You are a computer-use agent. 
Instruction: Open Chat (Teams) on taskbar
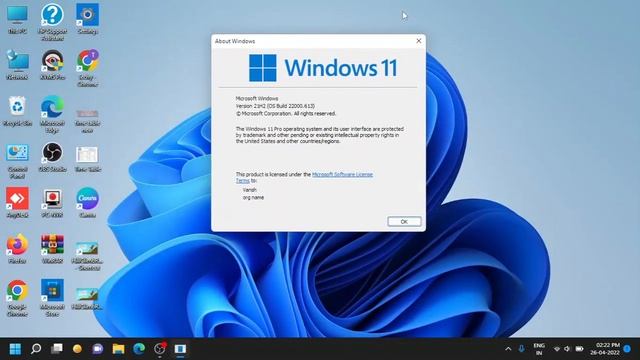(x=98, y=349)
